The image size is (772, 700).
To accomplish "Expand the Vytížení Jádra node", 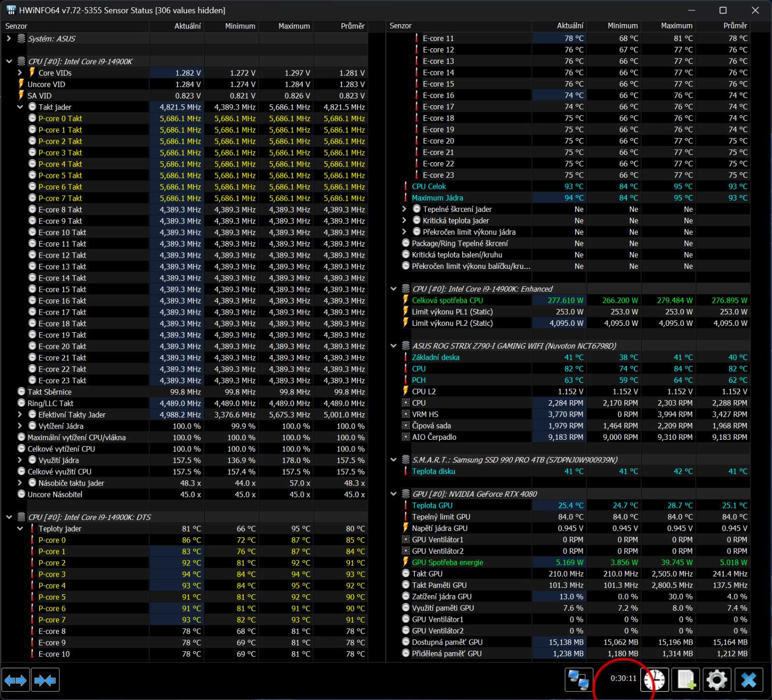I will (20, 426).
